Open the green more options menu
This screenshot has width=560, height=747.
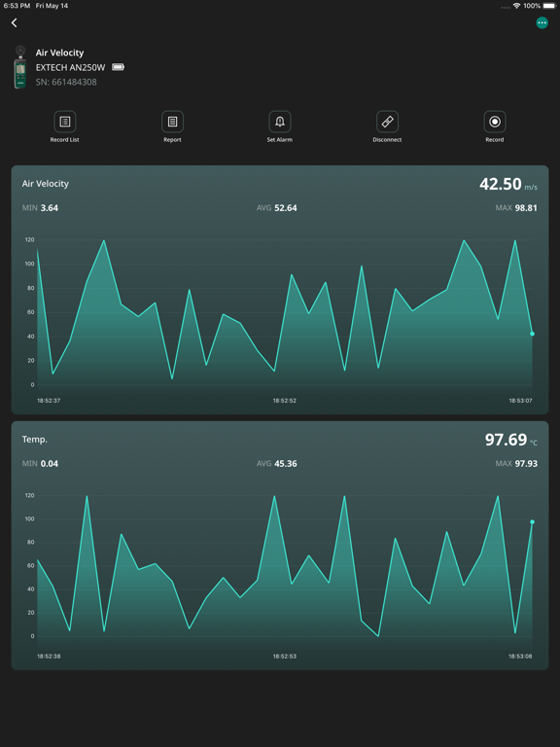542,23
